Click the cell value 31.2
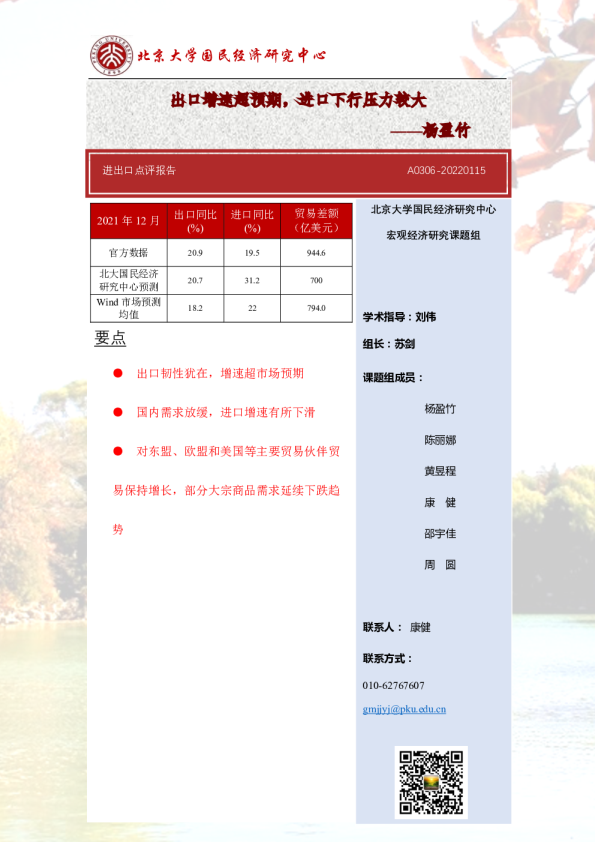Image resolution: width=595 pixels, height=842 pixels. 252,280
